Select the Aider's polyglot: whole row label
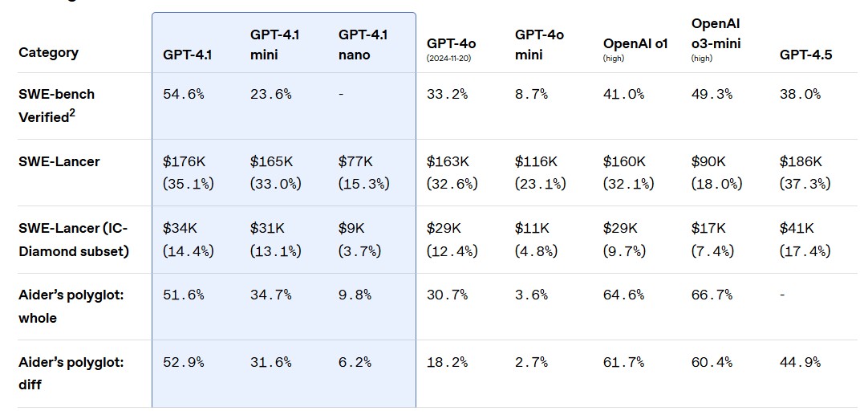Image resolution: width=868 pixels, height=415 pixels. (x=71, y=306)
